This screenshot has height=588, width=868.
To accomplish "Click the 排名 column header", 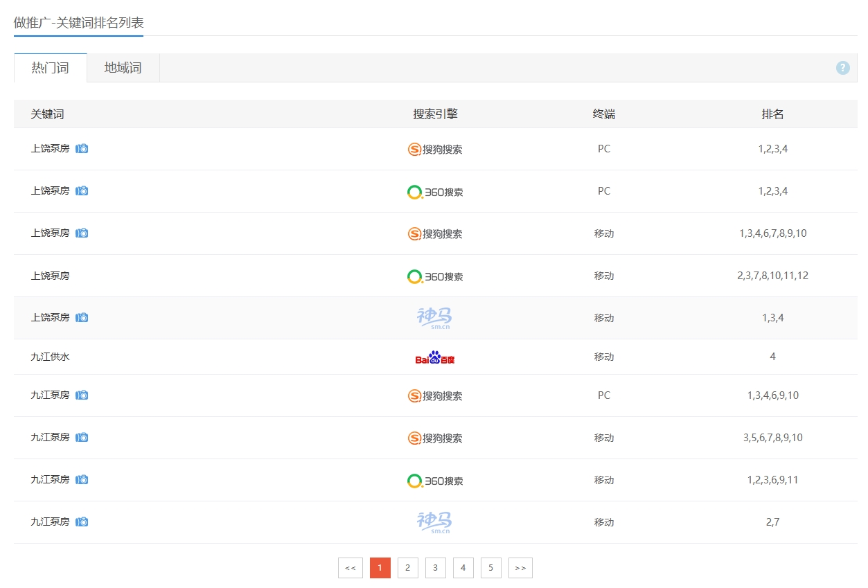I will [x=773, y=114].
